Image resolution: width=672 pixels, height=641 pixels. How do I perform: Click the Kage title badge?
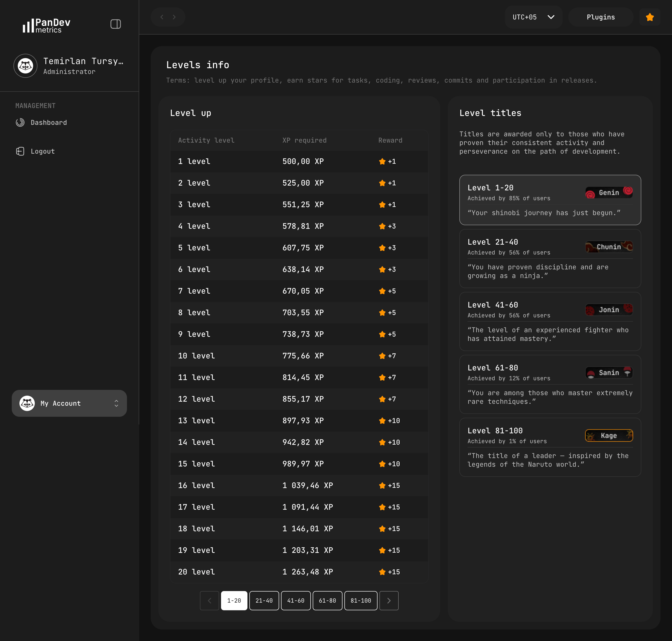point(609,436)
